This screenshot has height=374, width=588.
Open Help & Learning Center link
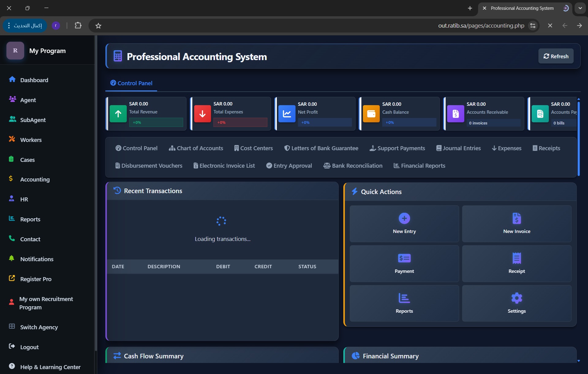[x=50, y=367]
